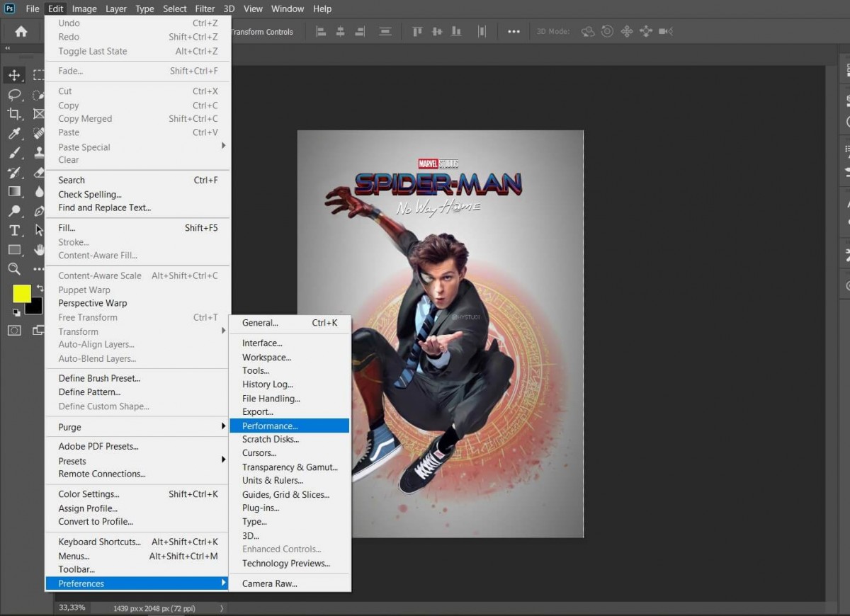Select the Brush tool
This screenshot has height=616, width=850.
pyautogui.click(x=14, y=153)
